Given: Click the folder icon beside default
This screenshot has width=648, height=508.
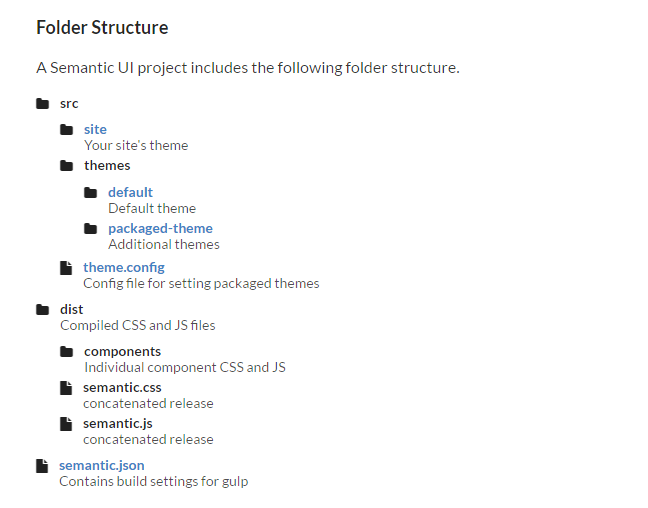Looking at the screenshot, I should click(x=90, y=192).
